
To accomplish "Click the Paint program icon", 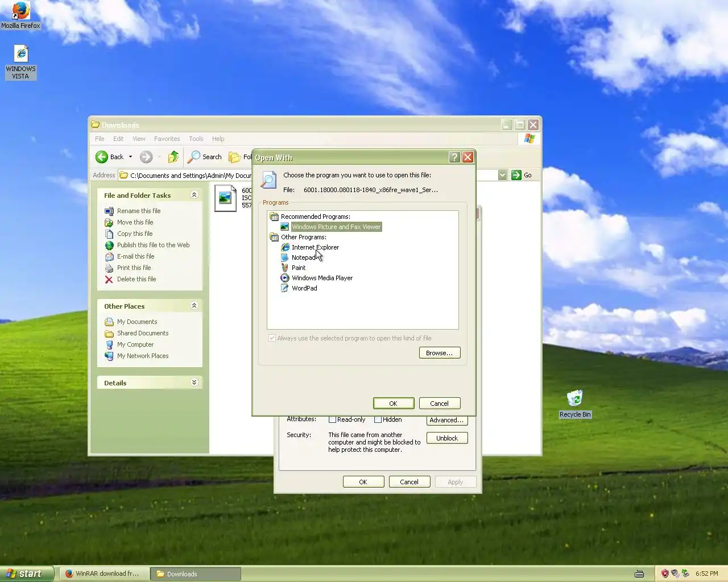I will tap(285, 268).
